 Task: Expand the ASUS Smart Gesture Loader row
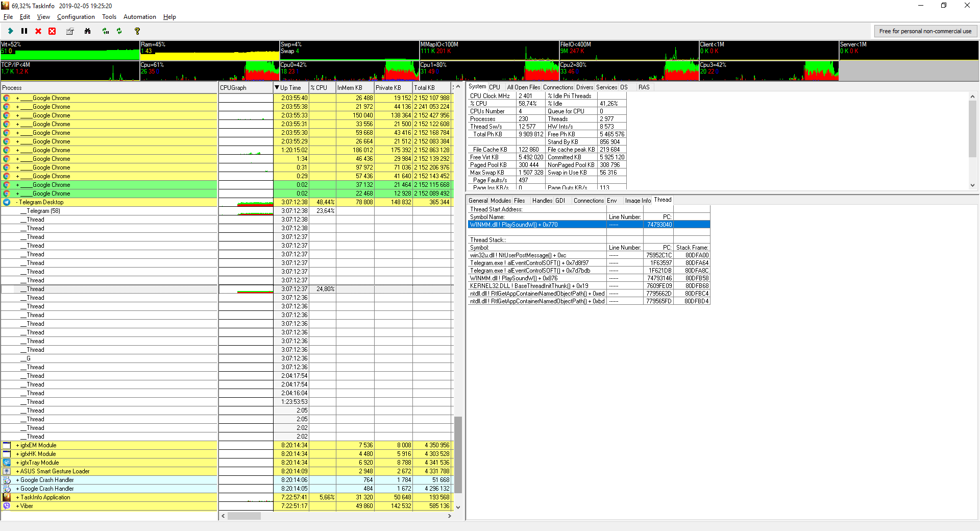pyautogui.click(x=17, y=471)
